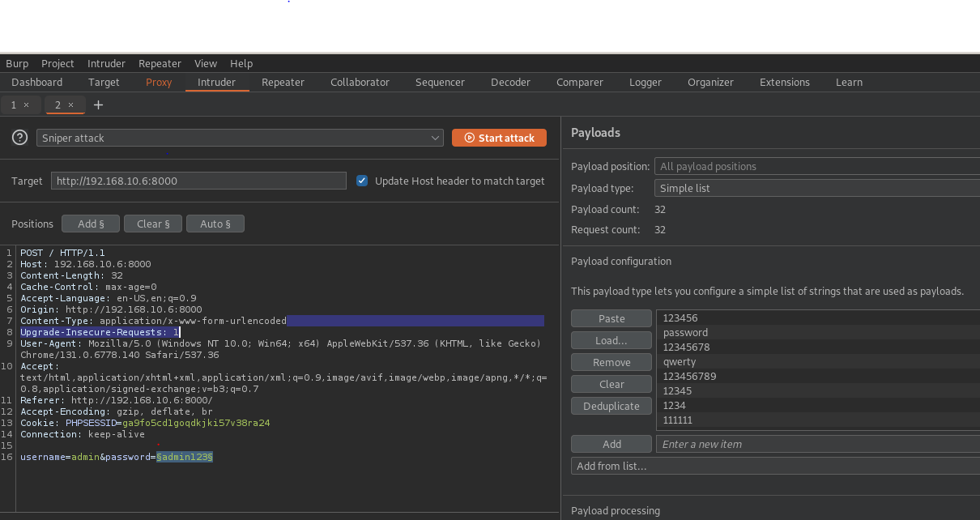Open the Payload type Simple list dropdown
Screen dimensions: 980x520
[817, 188]
